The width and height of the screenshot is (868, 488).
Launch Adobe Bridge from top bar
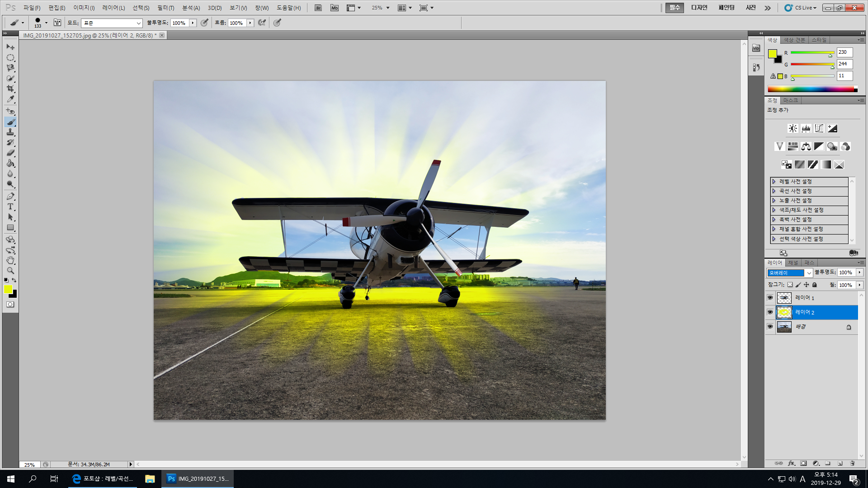pos(318,8)
